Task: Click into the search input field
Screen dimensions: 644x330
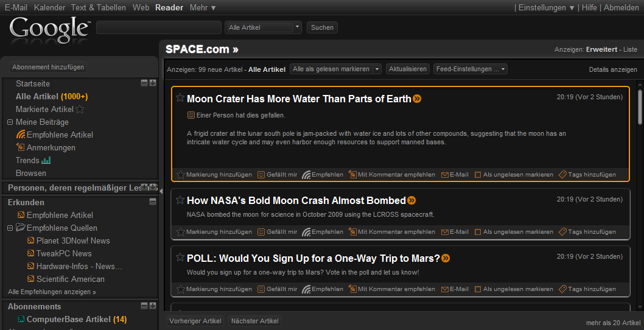Action: pos(159,27)
